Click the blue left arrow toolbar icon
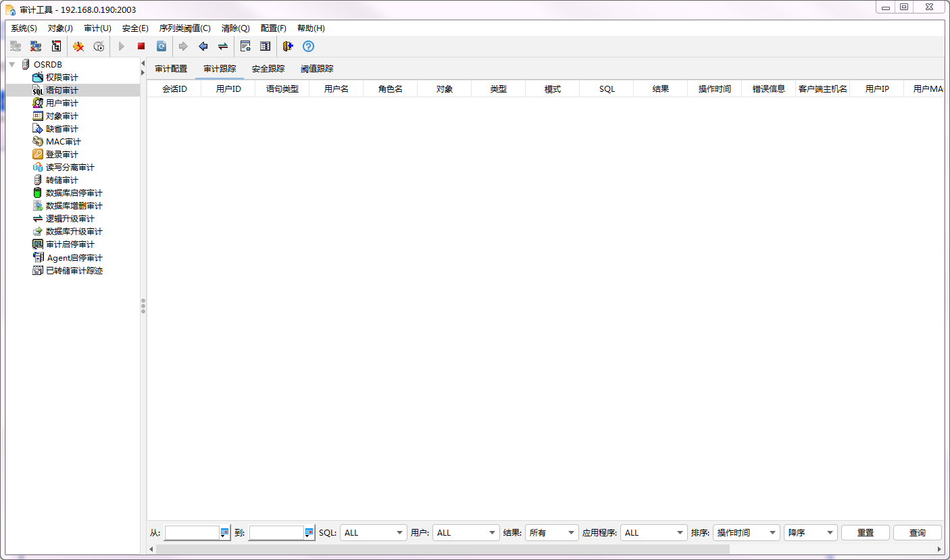The image size is (950, 560). click(x=203, y=47)
